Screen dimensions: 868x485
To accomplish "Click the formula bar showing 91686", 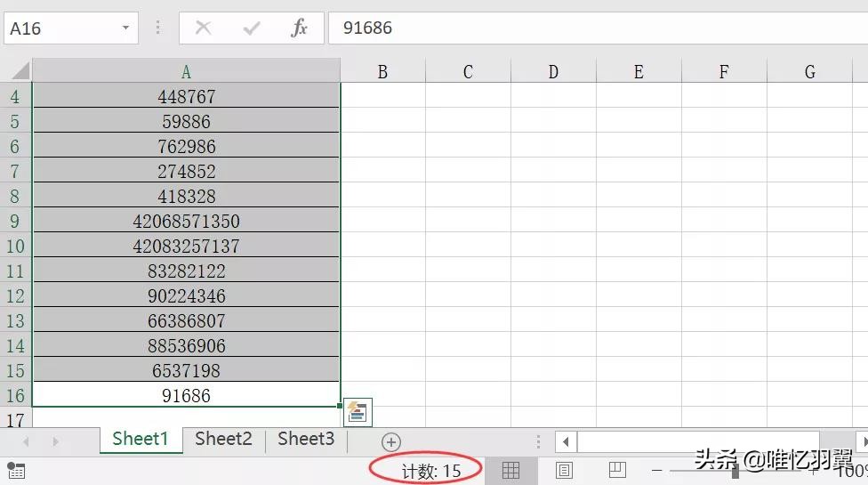I will tap(598, 28).
